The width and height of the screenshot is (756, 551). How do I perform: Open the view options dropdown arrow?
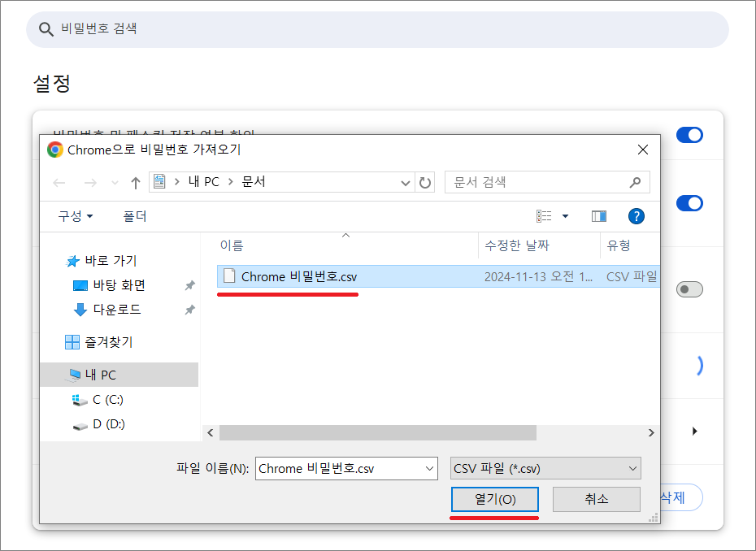click(x=565, y=216)
